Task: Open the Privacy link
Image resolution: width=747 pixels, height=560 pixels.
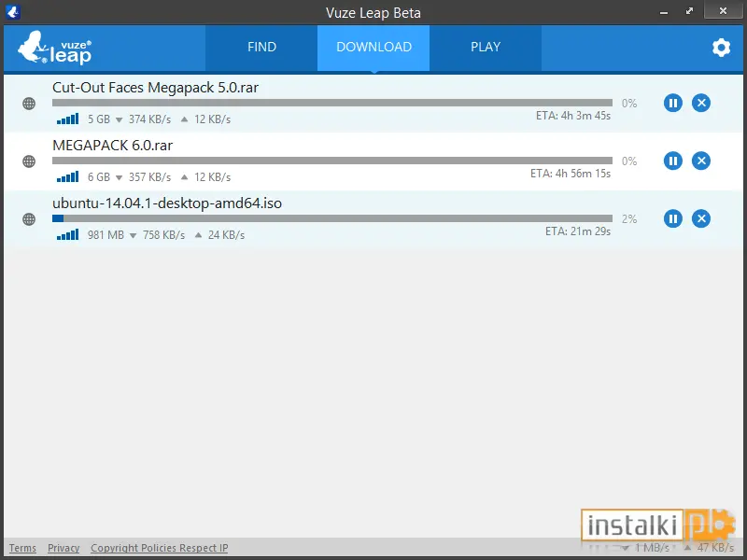Action: pyautogui.click(x=63, y=548)
